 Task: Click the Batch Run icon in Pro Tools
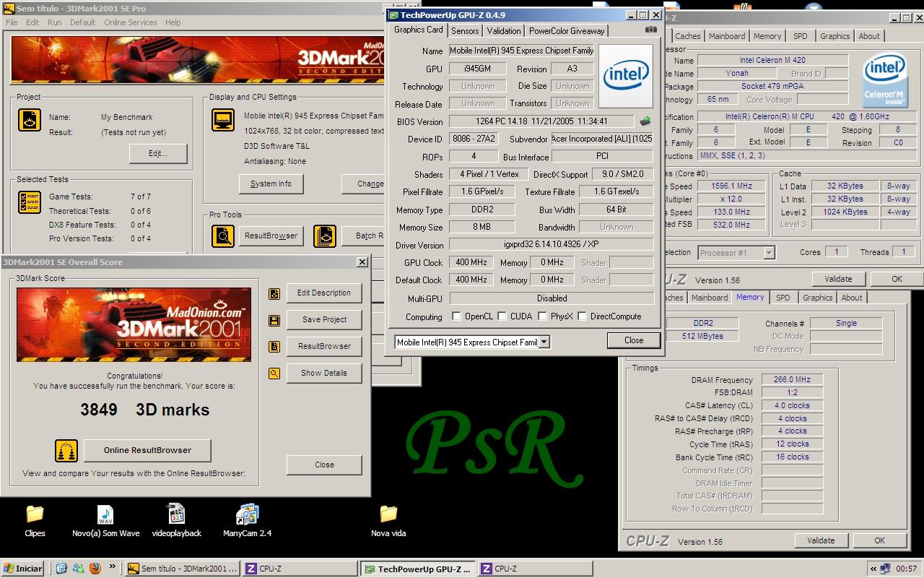[x=325, y=236]
